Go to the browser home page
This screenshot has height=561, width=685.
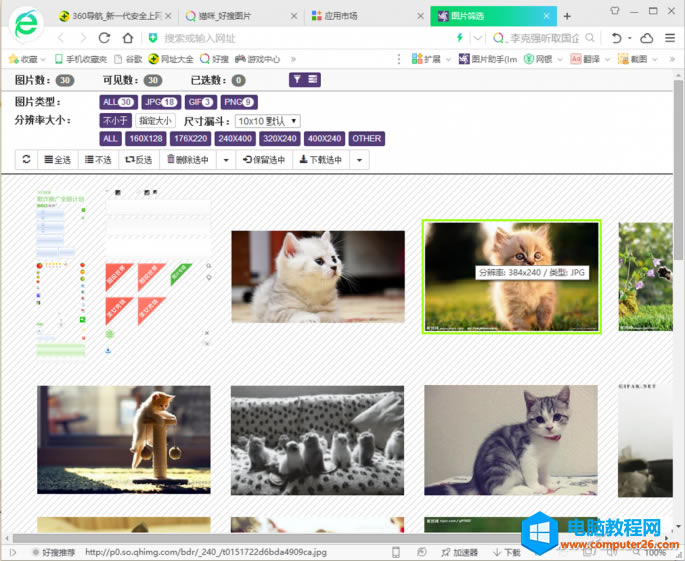pos(128,38)
